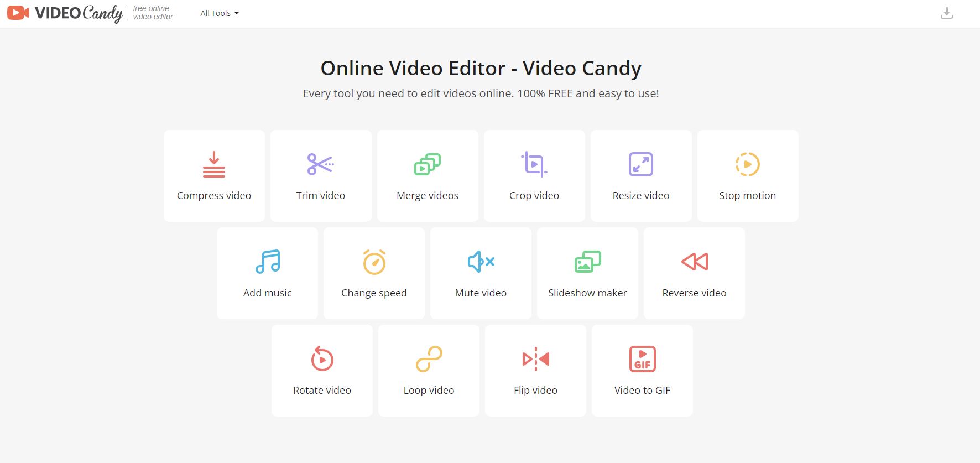The height and width of the screenshot is (463, 980).
Task: Choose the Reverse video label
Action: [x=695, y=293]
